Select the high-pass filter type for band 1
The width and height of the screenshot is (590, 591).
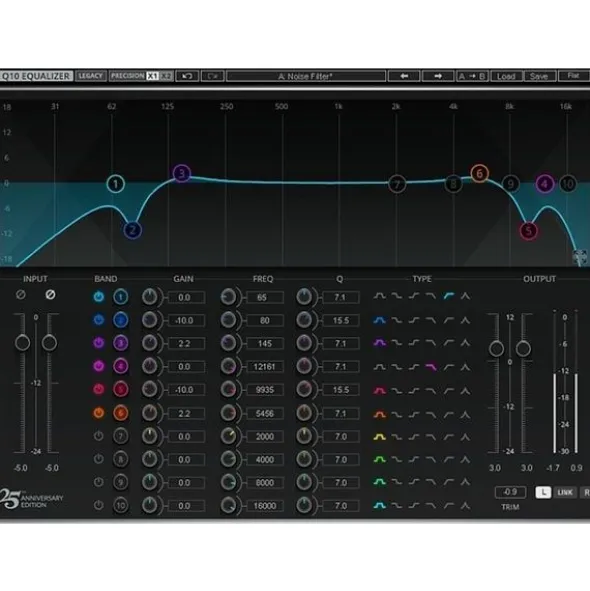[448, 297]
